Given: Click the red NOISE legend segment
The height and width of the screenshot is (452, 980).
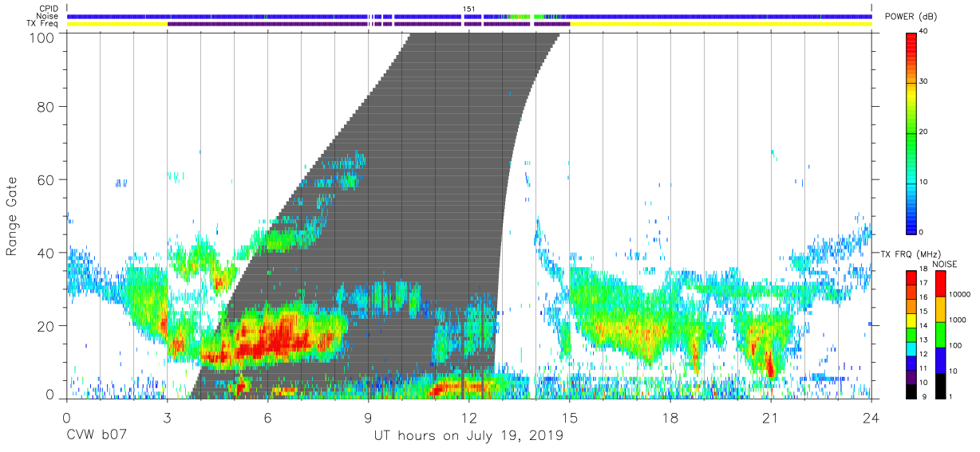Looking at the screenshot, I should click(x=939, y=284).
